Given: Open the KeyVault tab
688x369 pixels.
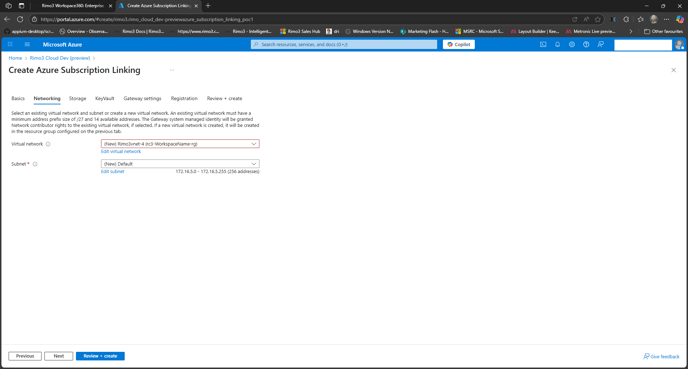Looking at the screenshot, I should coord(104,99).
